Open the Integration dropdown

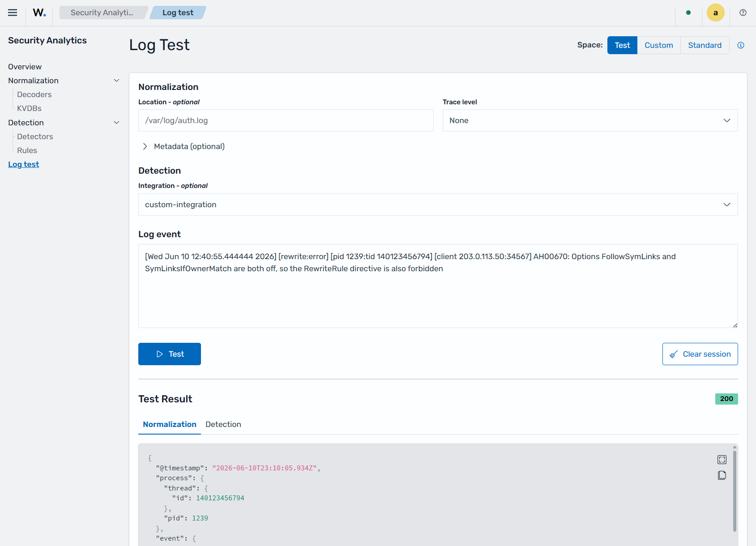[438, 205]
